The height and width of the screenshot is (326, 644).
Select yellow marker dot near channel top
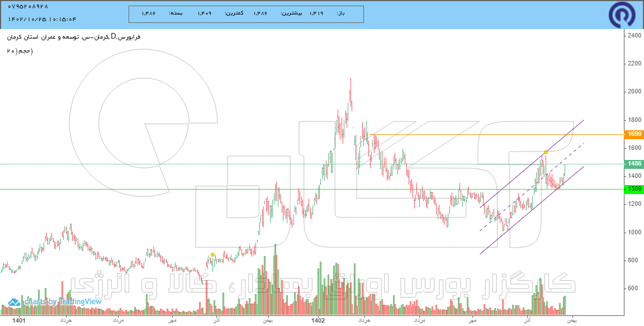546,152
